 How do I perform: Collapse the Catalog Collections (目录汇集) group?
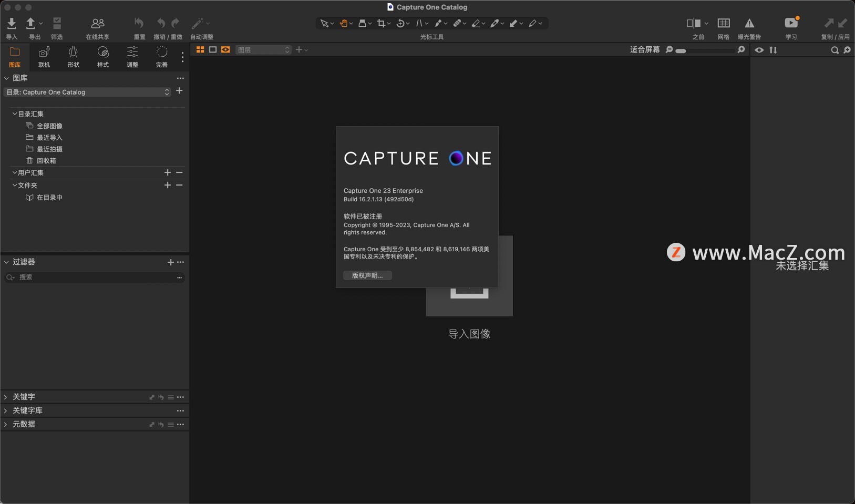click(15, 114)
